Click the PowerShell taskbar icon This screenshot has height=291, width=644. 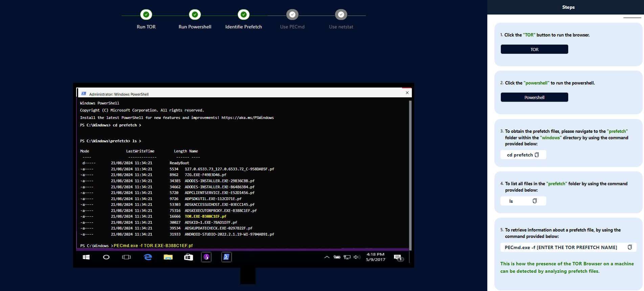pos(226,257)
